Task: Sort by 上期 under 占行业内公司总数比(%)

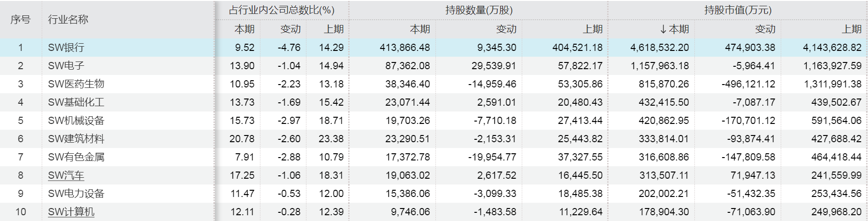Action: click(x=333, y=29)
